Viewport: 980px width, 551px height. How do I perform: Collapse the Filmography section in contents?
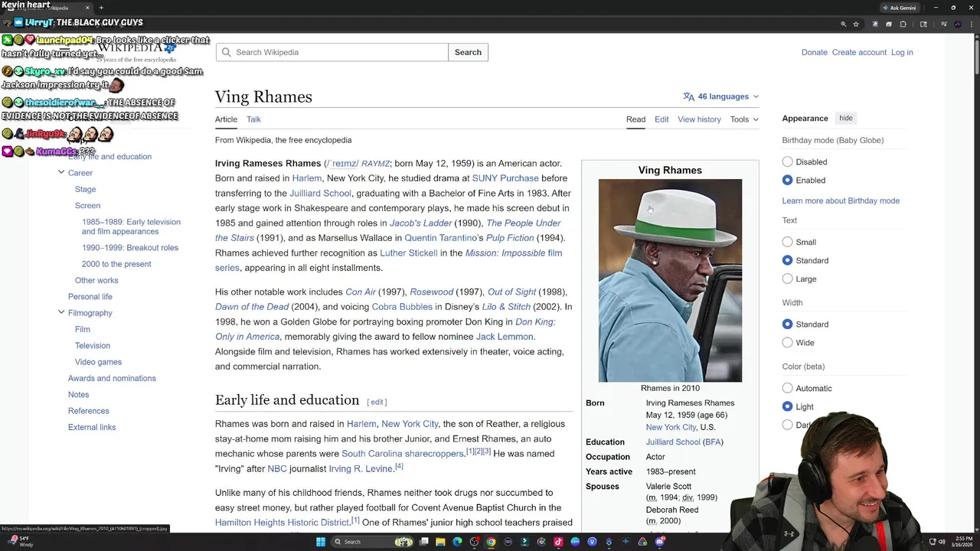[x=61, y=312]
